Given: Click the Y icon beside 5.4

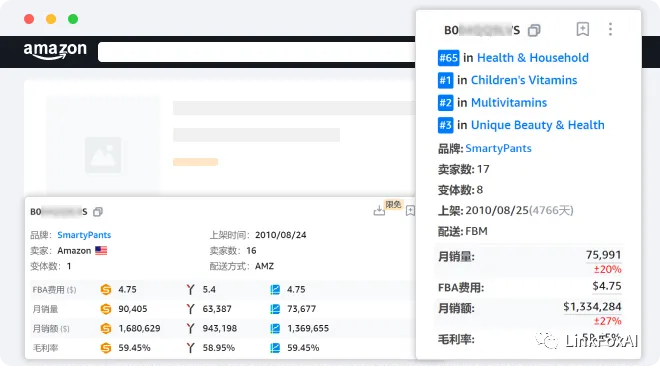Looking at the screenshot, I should [x=191, y=290].
